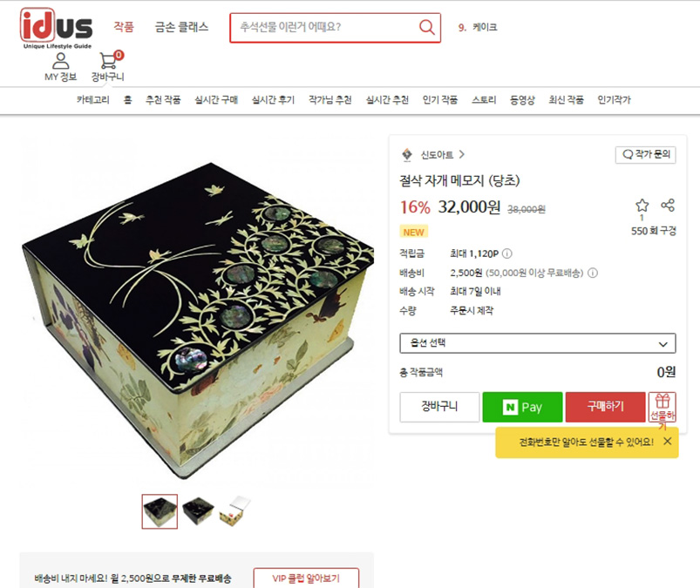Open the 카테고리 menu
This screenshot has width=700, height=588.
click(93, 100)
